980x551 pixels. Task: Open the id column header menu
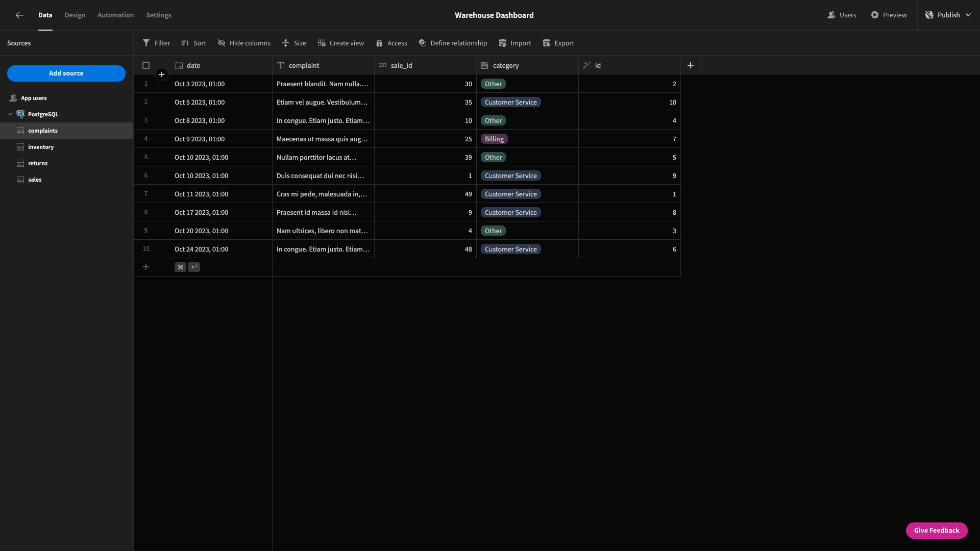click(x=629, y=65)
